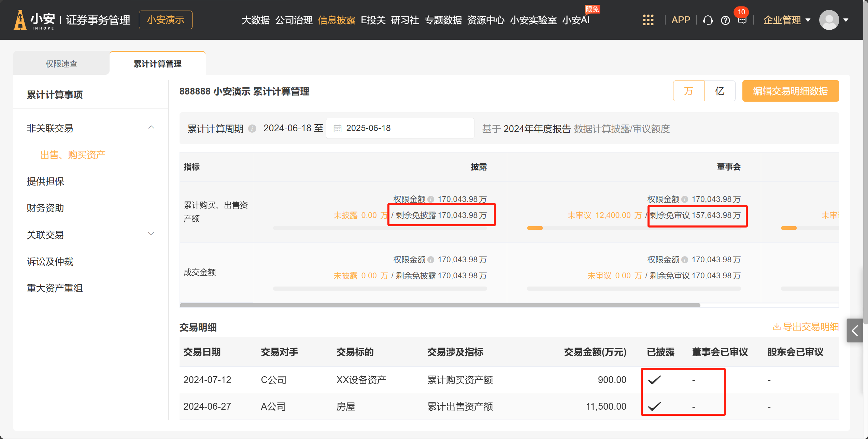Collapse the 非关联交易 section
Image resolution: width=868 pixels, height=439 pixels.
151,128
